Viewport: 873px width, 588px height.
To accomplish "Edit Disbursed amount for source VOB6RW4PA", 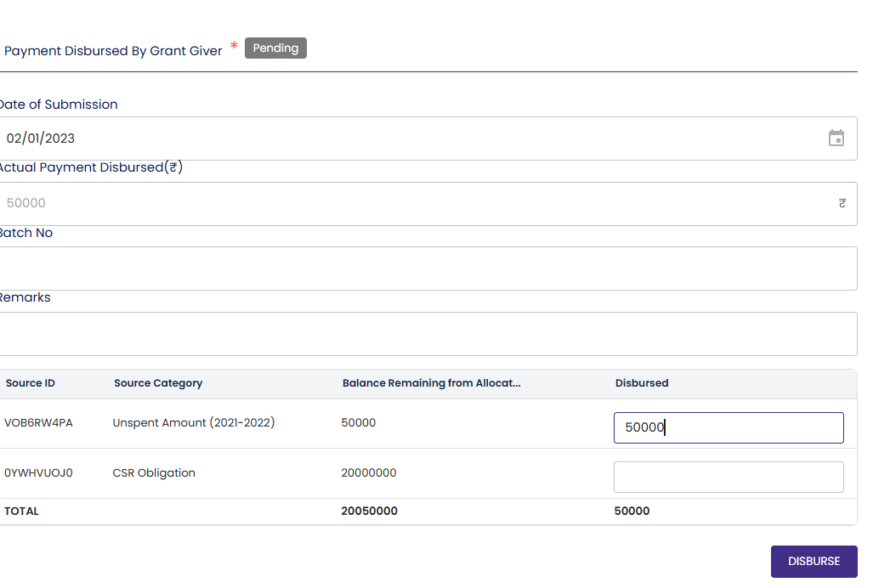I will pyautogui.click(x=728, y=427).
